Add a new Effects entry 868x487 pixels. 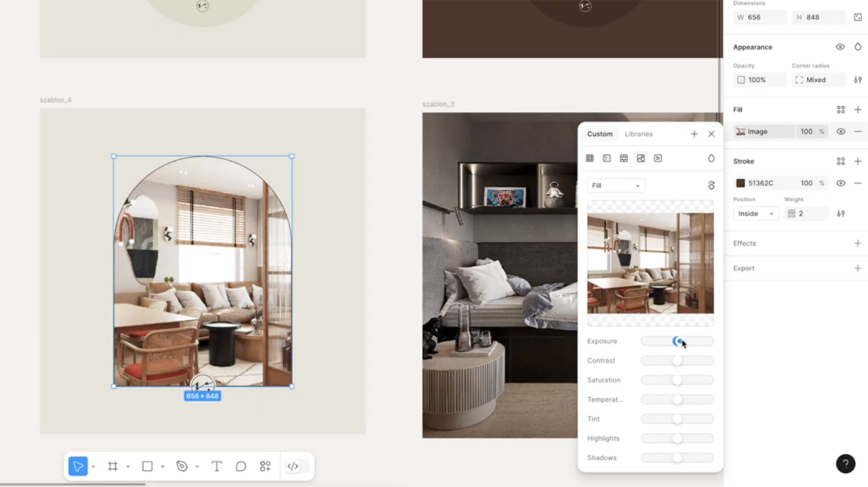pyautogui.click(x=857, y=243)
